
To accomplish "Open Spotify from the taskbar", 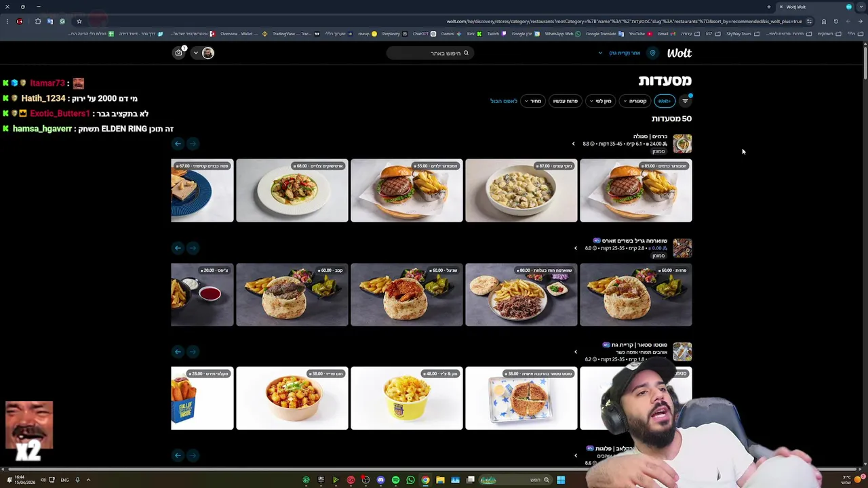I will point(395,480).
